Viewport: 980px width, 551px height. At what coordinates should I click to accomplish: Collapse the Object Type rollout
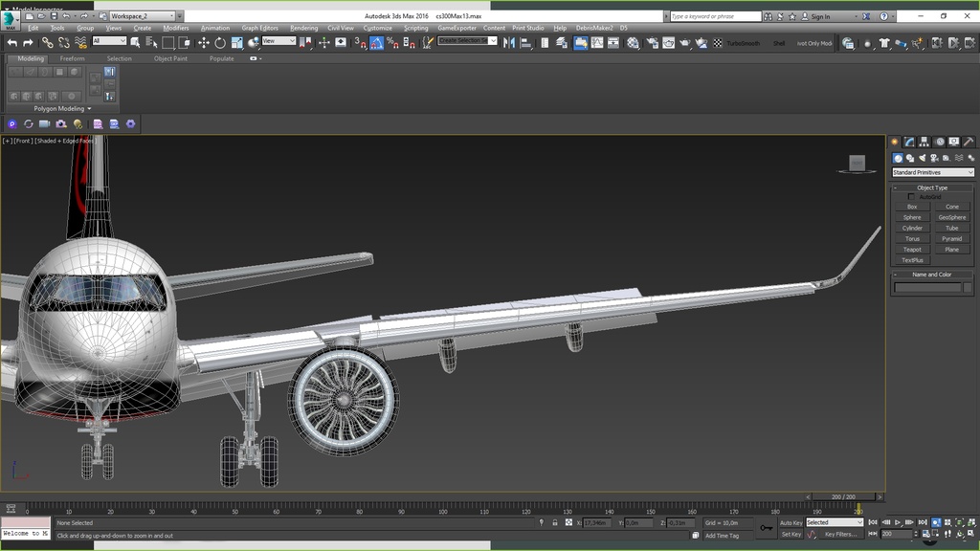[x=932, y=187]
